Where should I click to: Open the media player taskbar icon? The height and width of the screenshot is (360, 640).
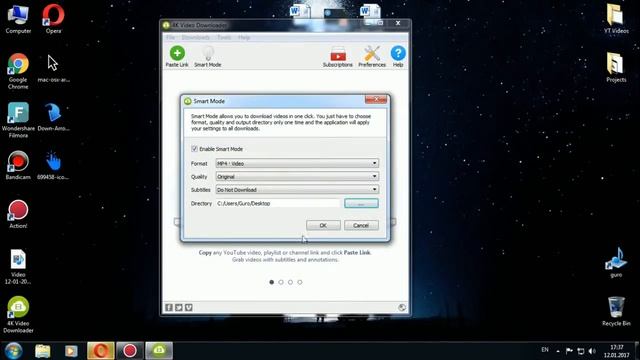(x=71, y=351)
